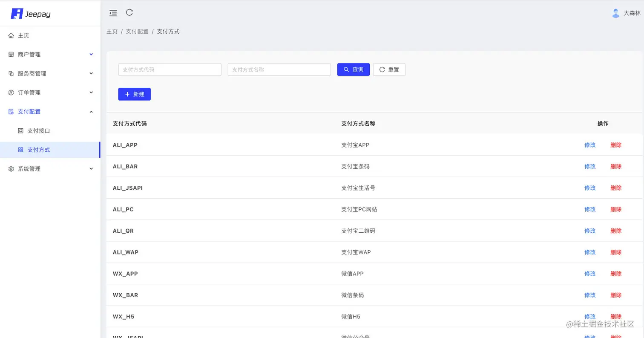This screenshot has width=644, height=338.
Task: Collapse the sidebar with the menu-fold icon
Action: tap(113, 13)
